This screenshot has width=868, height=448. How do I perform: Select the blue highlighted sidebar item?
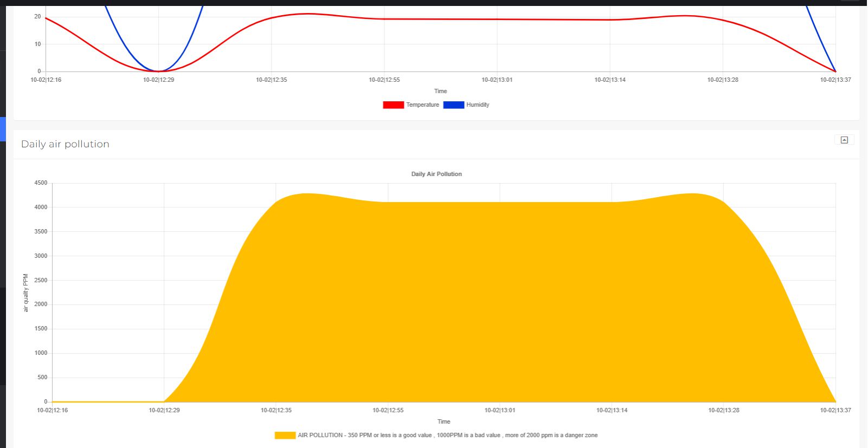click(3, 129)
